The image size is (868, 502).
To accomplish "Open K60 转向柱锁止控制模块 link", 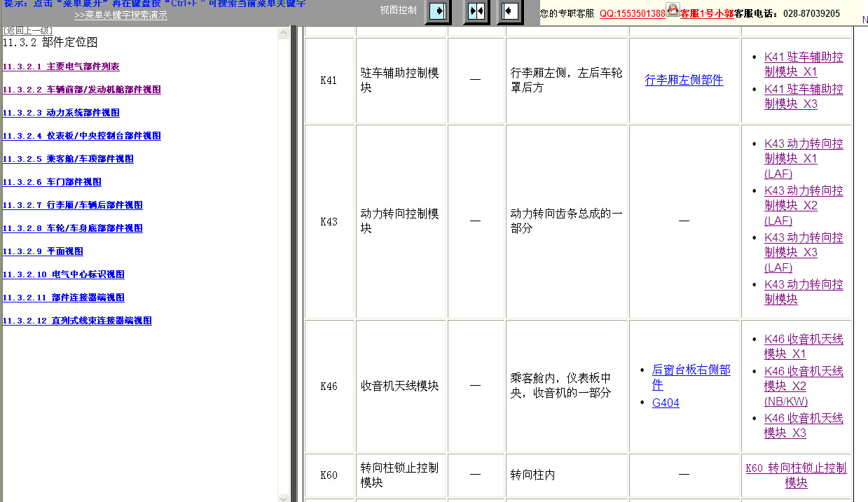I will [x=796, y=475].
